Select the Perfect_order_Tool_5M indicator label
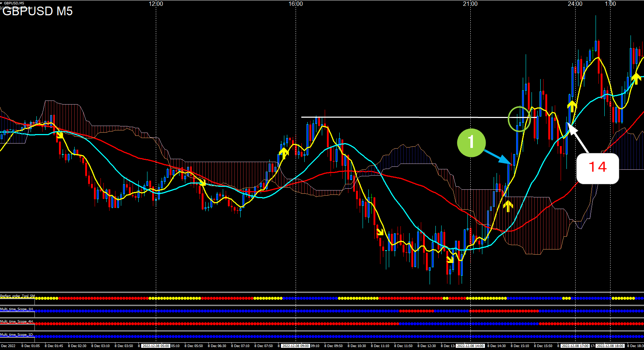This screenshot has width=644, height=350. click(x=17, y=296)
